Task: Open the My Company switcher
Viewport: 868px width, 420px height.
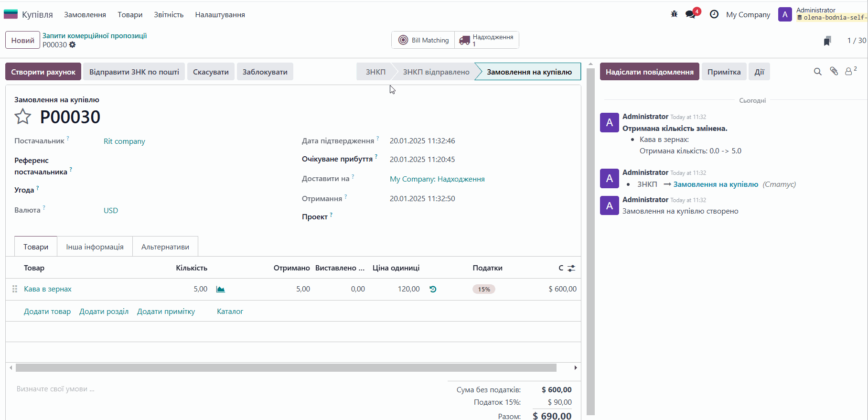Action: [748, 15]
